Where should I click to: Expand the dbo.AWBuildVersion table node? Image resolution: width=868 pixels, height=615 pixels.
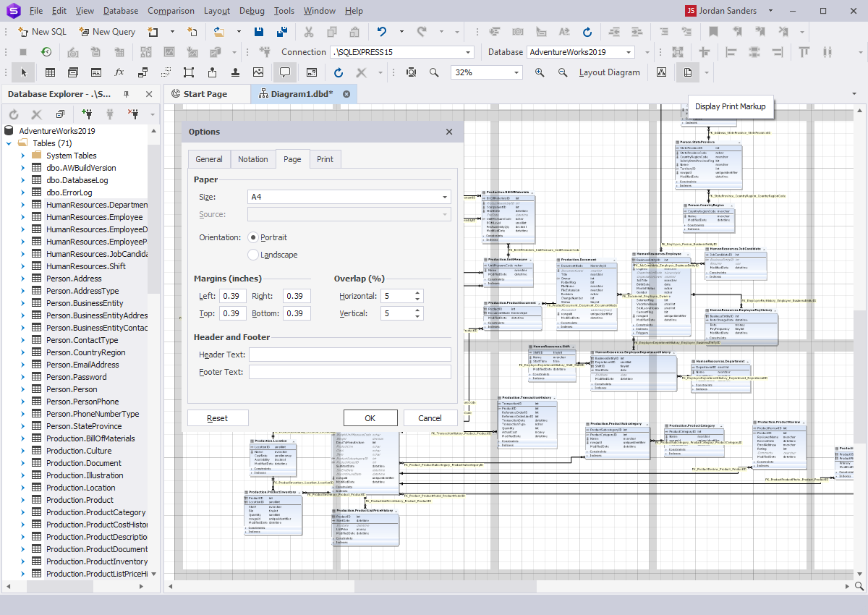coord(22,168)
